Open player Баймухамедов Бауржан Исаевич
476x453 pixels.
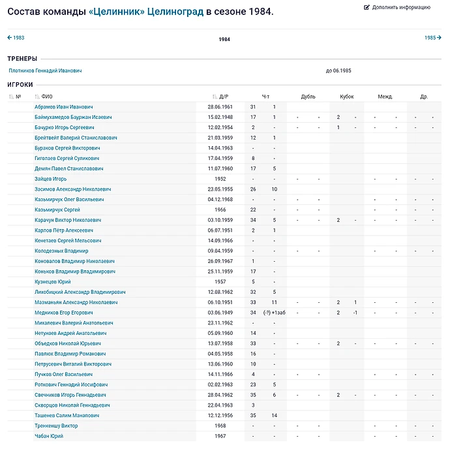click(x=73, y=117)
